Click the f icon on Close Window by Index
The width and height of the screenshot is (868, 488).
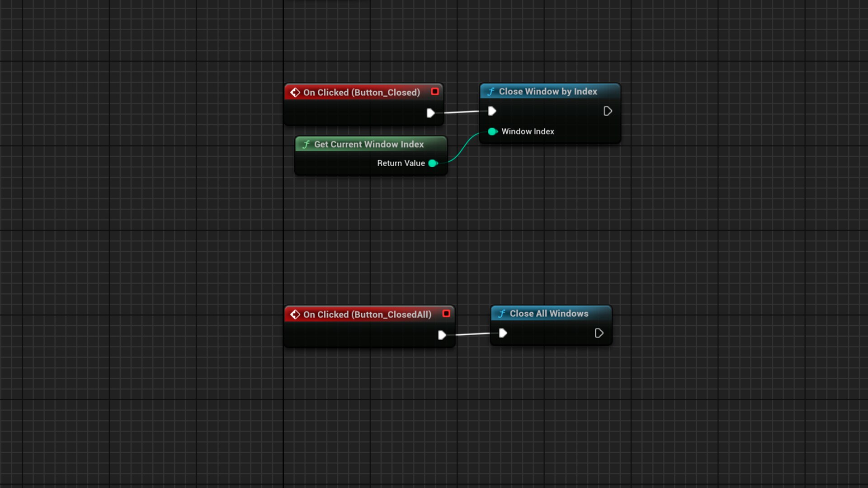coord(491,91)
